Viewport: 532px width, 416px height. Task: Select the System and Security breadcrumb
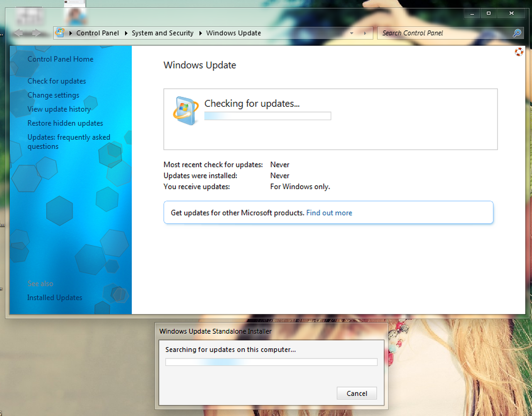(x=163, y=33)
